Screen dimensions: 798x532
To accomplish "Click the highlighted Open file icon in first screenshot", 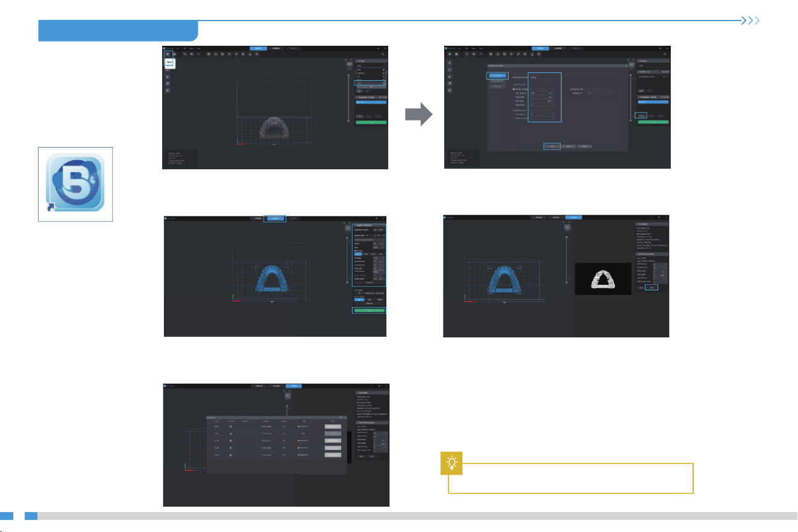I will (168, 54).
